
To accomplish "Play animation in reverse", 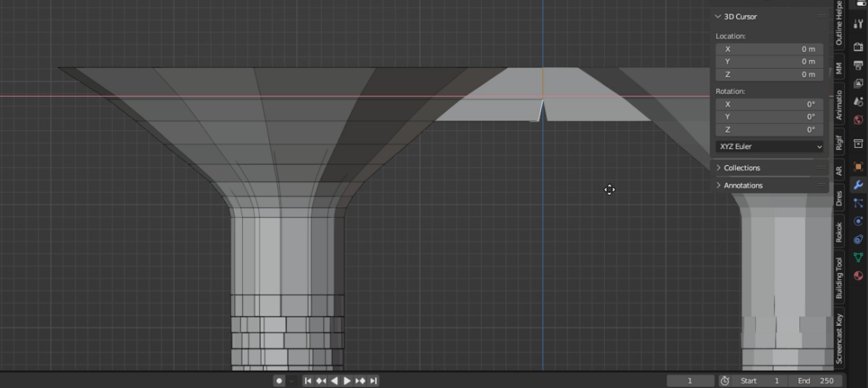I will coord(334,381).
